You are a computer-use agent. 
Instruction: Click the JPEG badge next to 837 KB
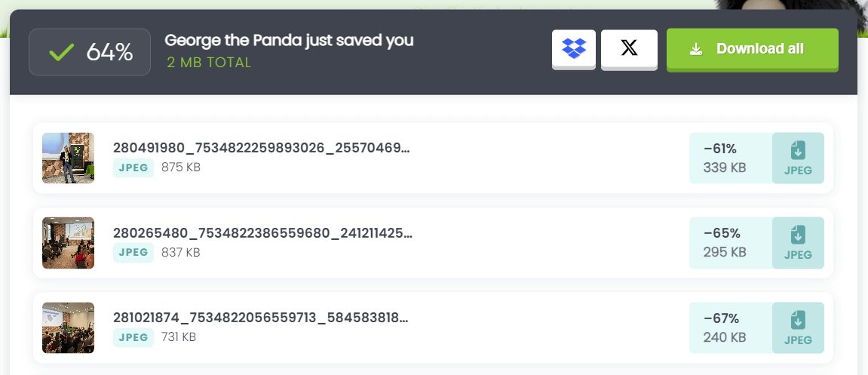tap(133, 252)
